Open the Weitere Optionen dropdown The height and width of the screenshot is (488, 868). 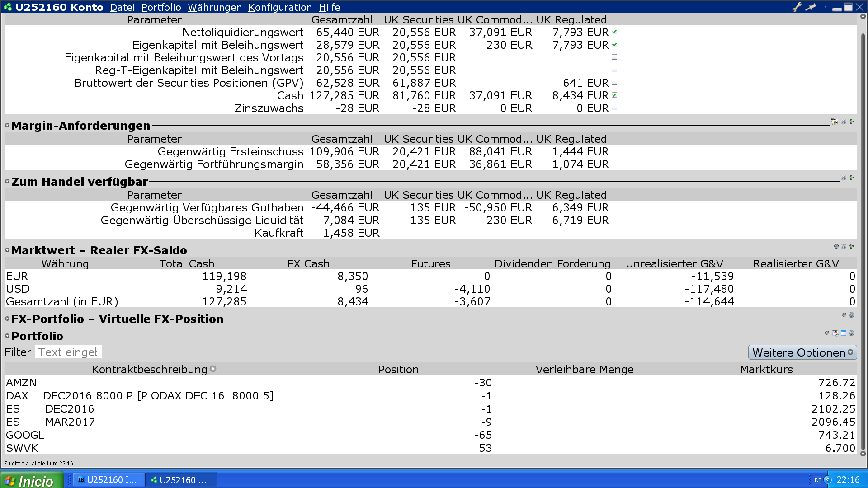click(802, 352)
